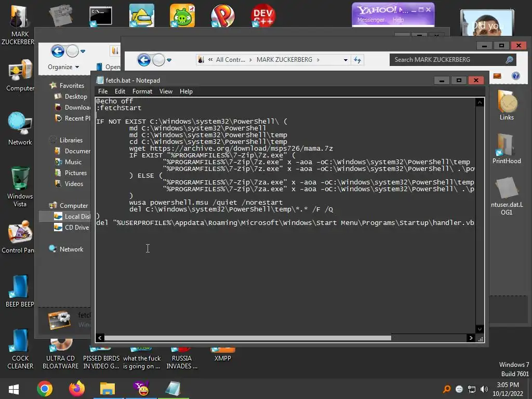Go back in the front Explorer window
Image resolution: width=532 pixels, height=399 pixels.
pyautogui.click(x=144, y=60)
